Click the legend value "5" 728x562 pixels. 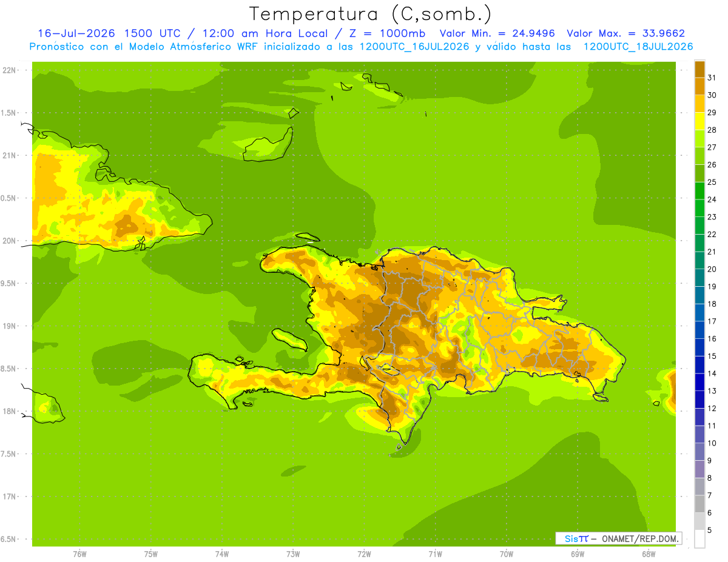(709, 530)
